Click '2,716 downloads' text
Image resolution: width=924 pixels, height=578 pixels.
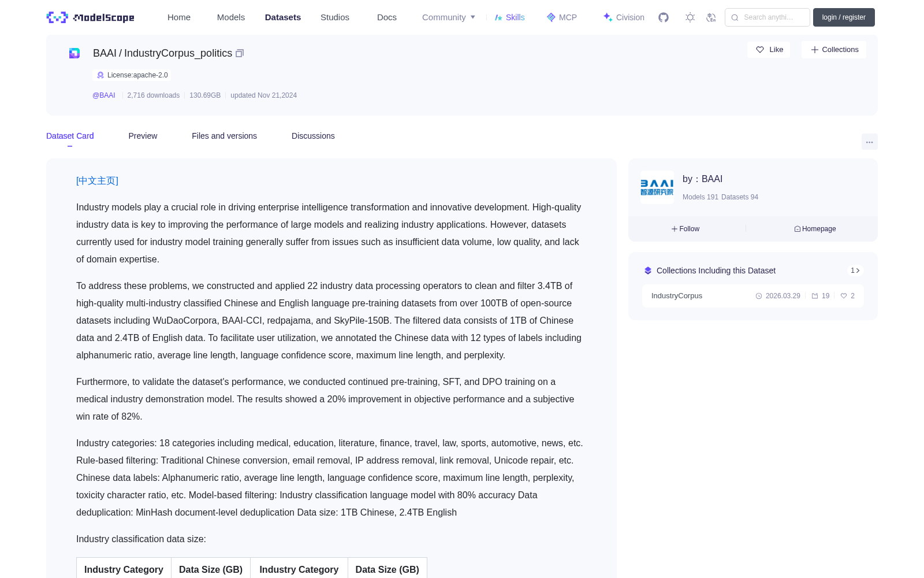[x=154, y=95]
